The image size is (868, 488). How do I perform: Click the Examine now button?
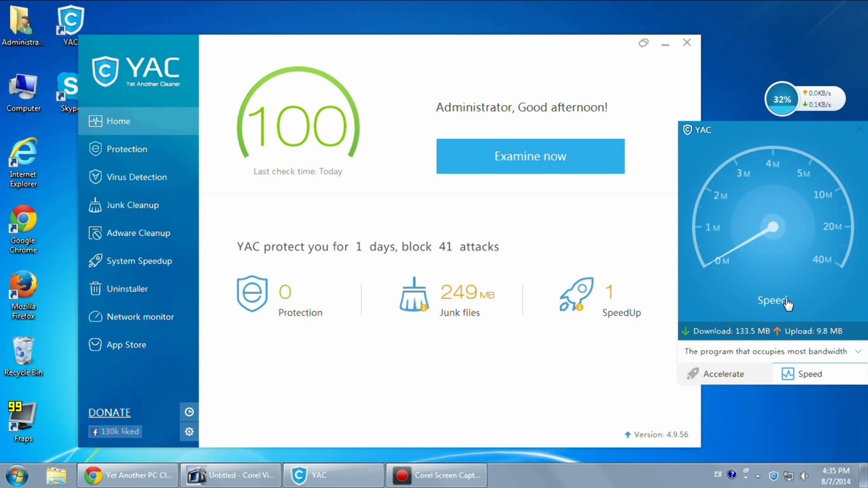(530, 157)
